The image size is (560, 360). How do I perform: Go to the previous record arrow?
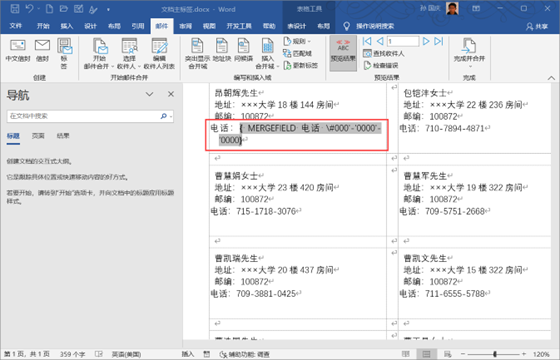380,41
